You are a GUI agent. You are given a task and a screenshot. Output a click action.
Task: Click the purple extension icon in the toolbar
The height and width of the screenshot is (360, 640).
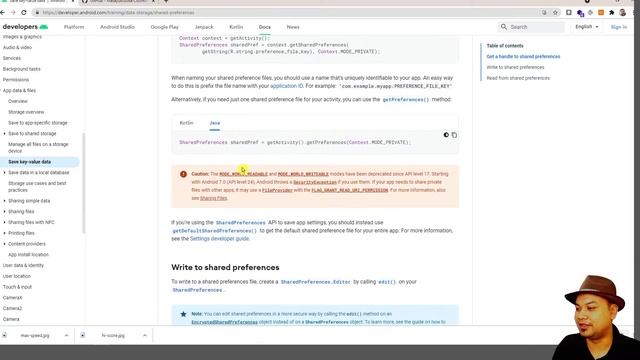(580, 13)
